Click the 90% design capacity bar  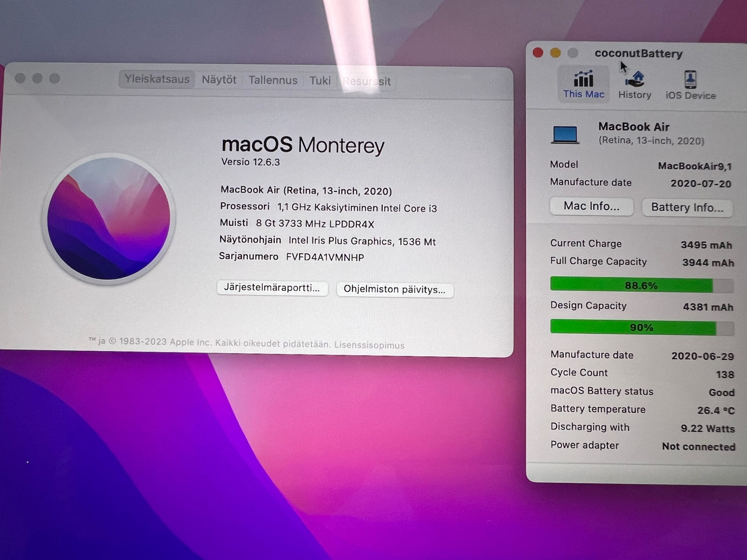(x=642, y=328)
